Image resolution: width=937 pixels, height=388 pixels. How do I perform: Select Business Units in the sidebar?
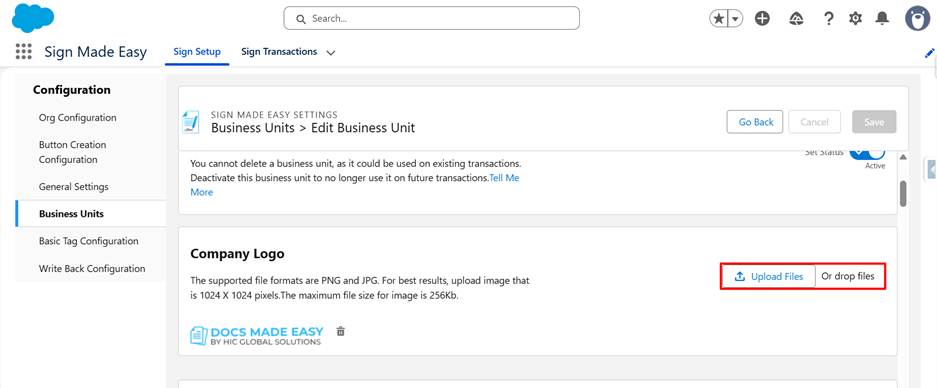pos(91,213)
